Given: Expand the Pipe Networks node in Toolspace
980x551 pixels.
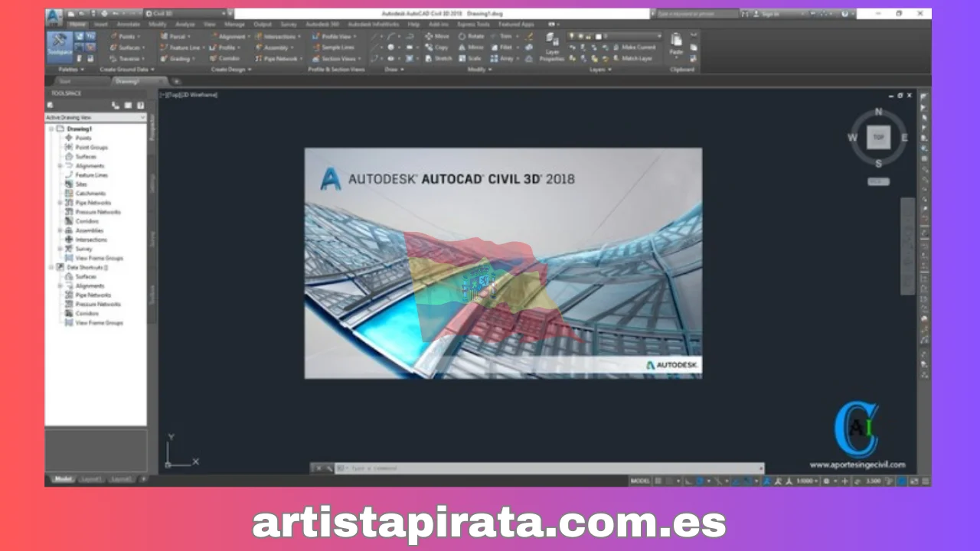Looking at the screenshot, I should [x=60, y=202].
